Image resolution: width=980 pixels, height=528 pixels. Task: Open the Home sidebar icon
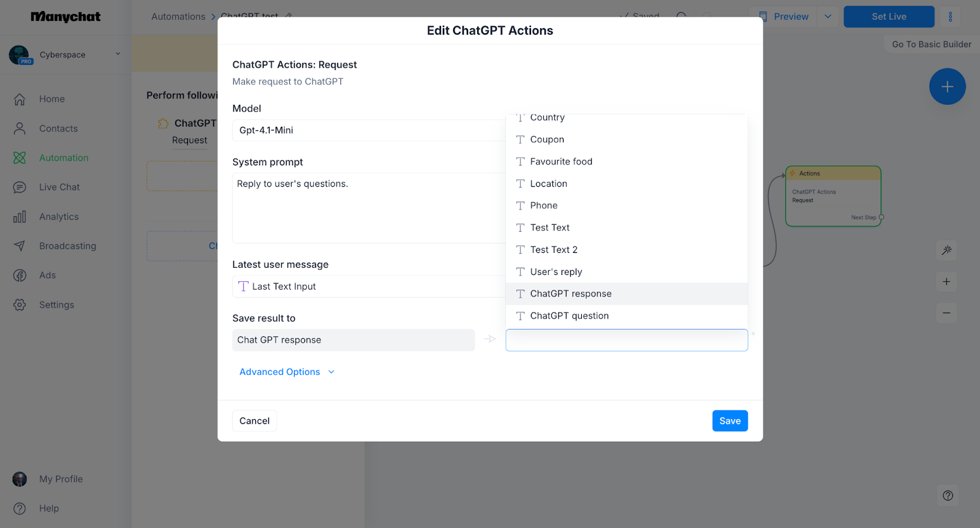click(20, 99)
